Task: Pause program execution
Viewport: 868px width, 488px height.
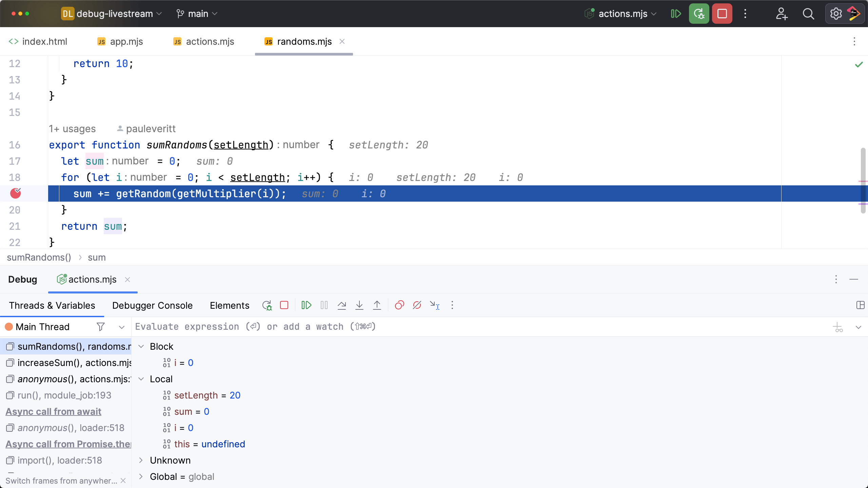Action: click(x=323, y=305)
